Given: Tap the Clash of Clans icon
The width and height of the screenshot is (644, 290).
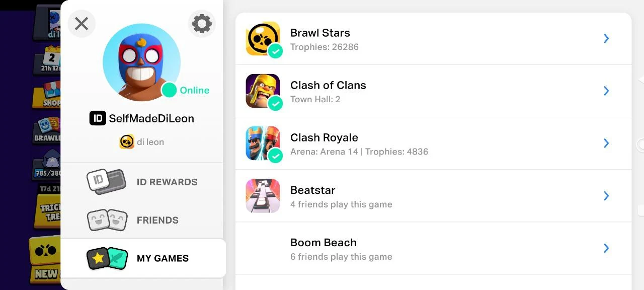Looking at the screenshot, I should [263, 91].
